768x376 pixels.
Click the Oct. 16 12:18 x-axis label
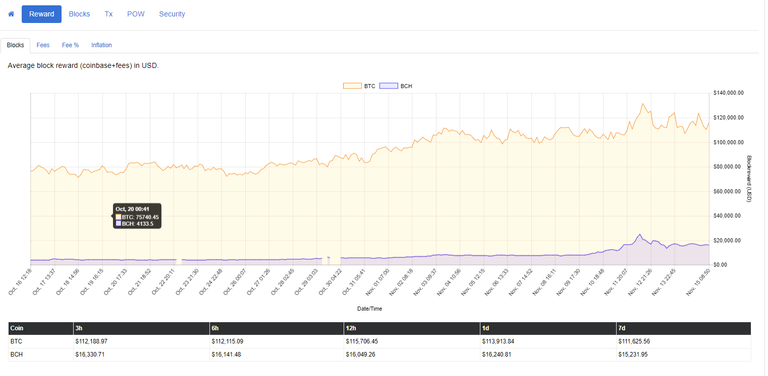click(x=20, y=282)
